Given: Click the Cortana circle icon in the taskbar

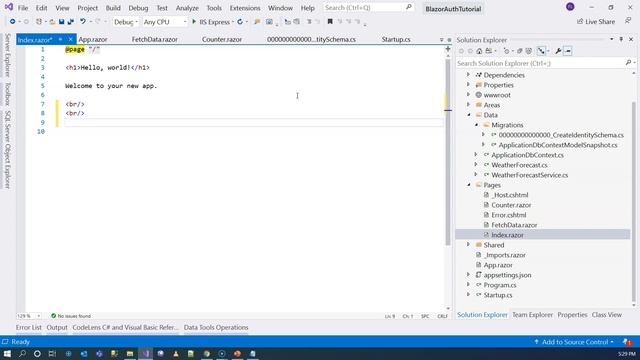Looking at the screenshot, I should click(37, 353).
